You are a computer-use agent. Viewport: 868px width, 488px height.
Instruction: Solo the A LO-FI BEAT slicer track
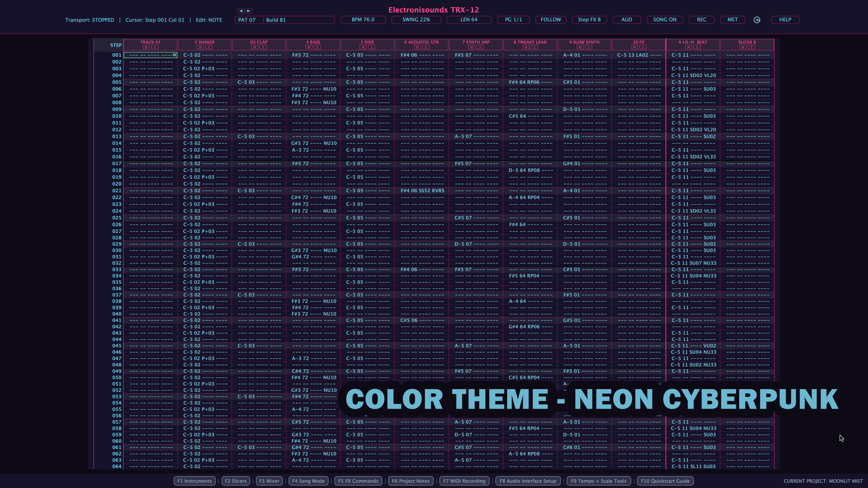tap(697, 47)
